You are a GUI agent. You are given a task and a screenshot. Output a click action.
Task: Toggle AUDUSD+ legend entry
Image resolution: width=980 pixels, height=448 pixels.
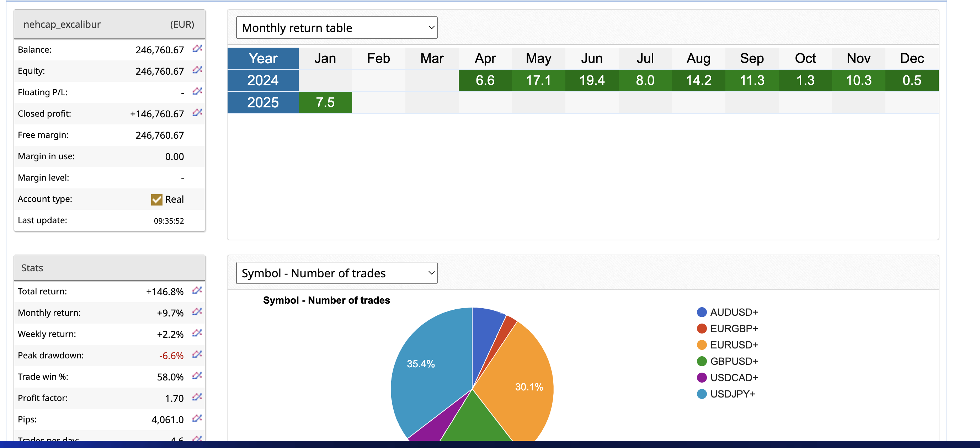pyautogui.click(x=733, y=312)
